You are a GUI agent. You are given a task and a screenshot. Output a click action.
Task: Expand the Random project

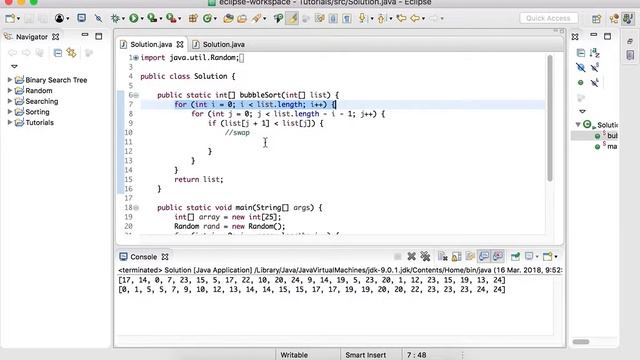[10, 90]
